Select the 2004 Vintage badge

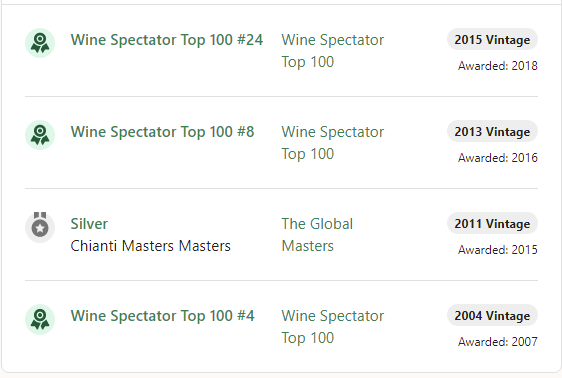tap(492, 316)
